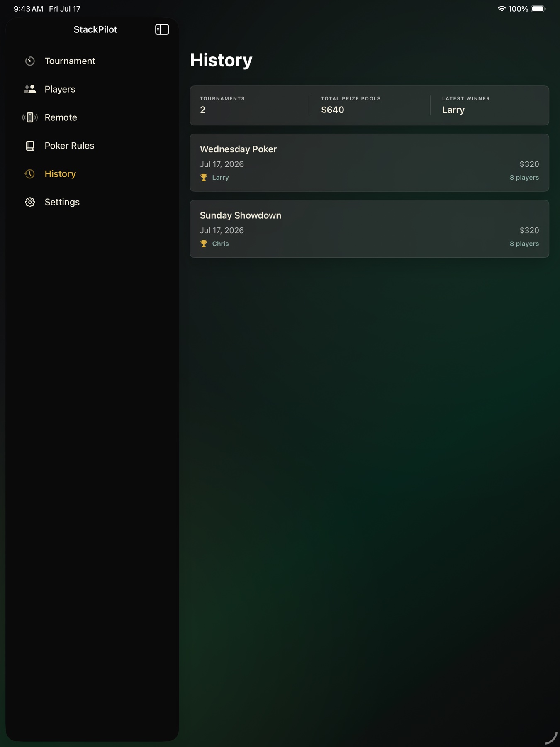The width and height of the screenshot is (560, 747).
Task: Click the Settings gear icon
Action: point(30,202)
